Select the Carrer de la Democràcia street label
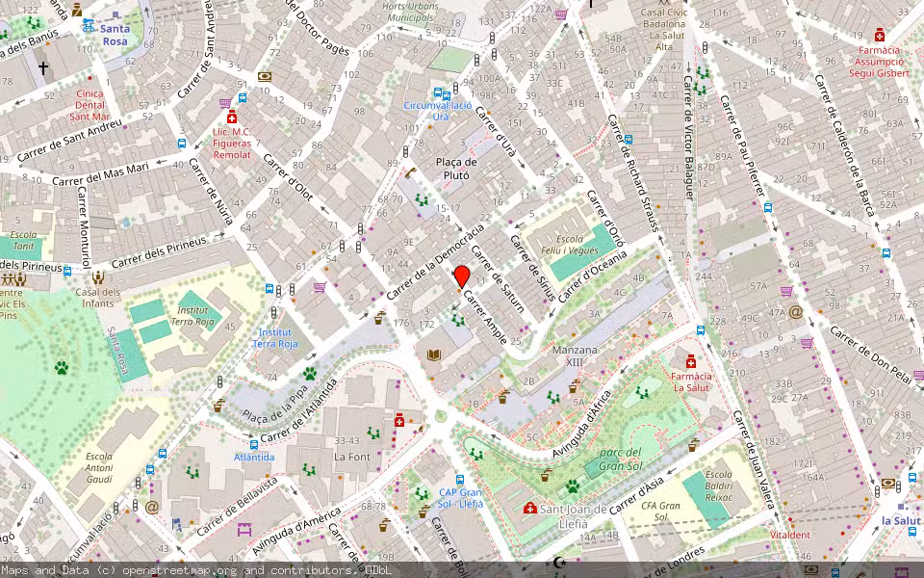Viewport: 924px width, 578px height. coord(435,261)
